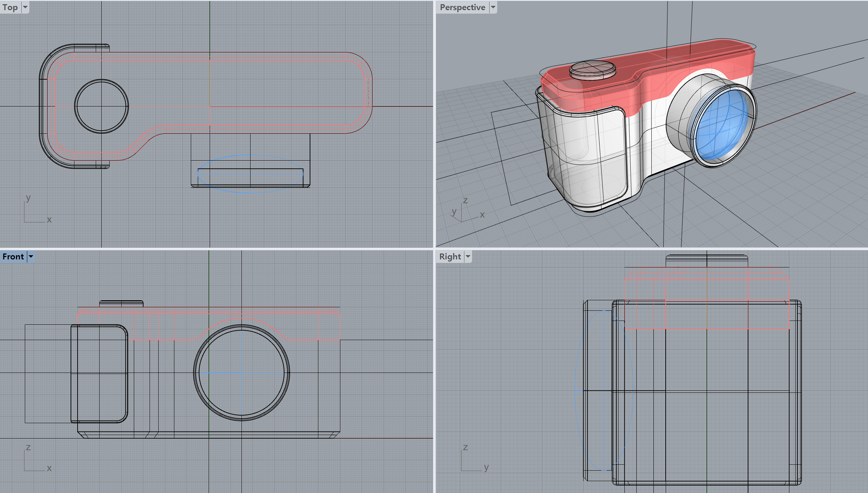Screen dimensions: 868x493
Task: Select the shutter button in Perspective view
Action: [593, 69]
